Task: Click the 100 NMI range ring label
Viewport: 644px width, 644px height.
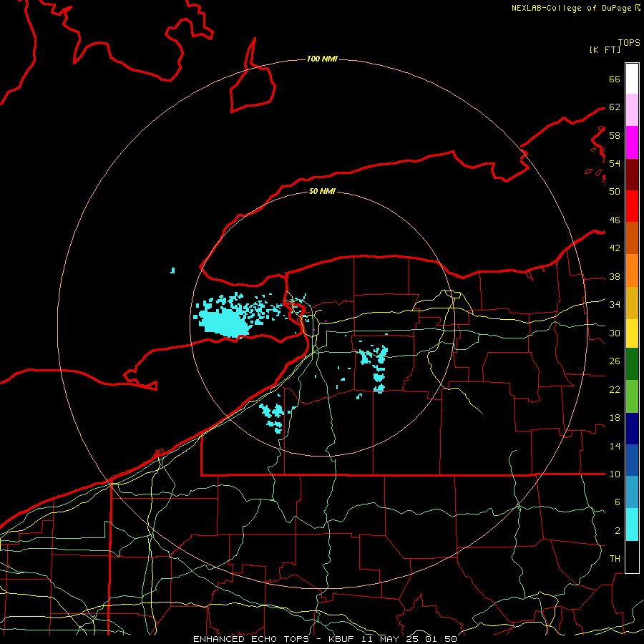Action: tap(322, 59)
